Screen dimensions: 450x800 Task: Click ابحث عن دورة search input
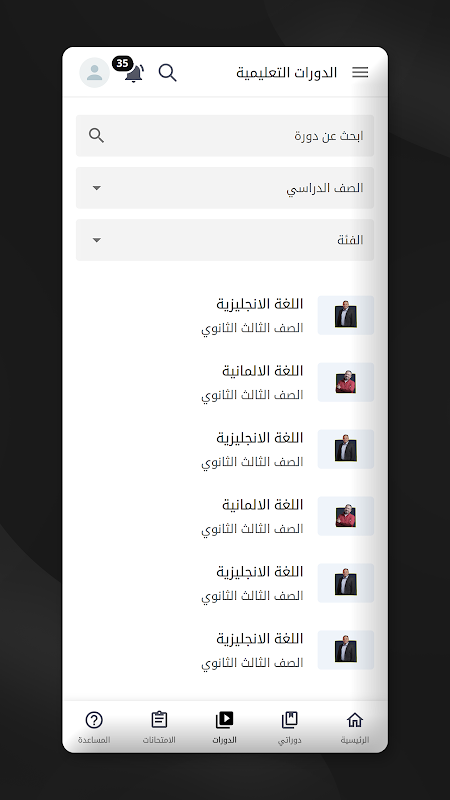point(225,136)
